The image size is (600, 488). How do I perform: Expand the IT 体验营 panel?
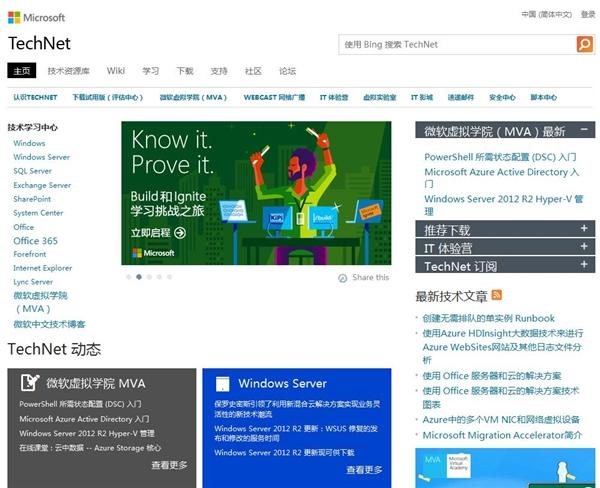(x=584, y=246)
